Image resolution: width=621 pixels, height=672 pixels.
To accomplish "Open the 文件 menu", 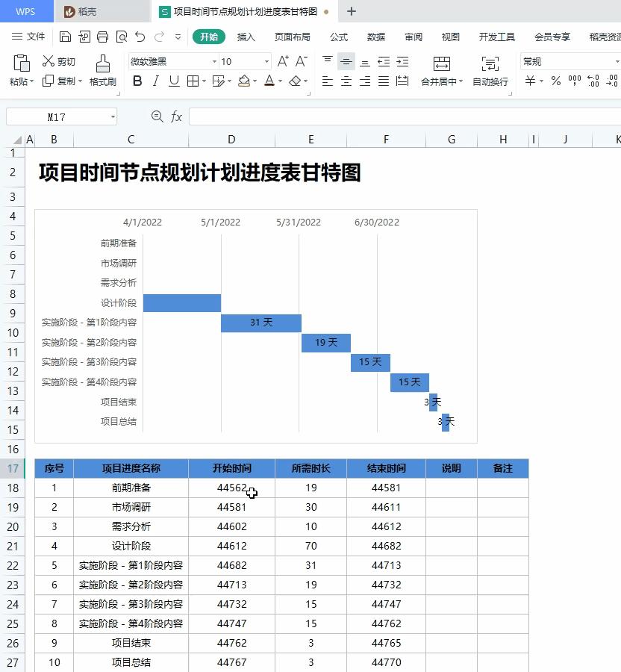I will pyautogui.click(x=35, y=36).
